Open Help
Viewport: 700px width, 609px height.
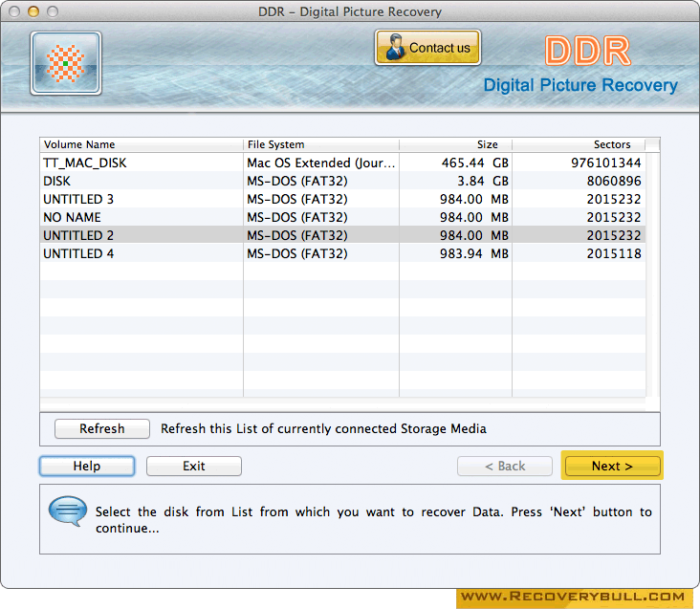click(x=87, y=466)
